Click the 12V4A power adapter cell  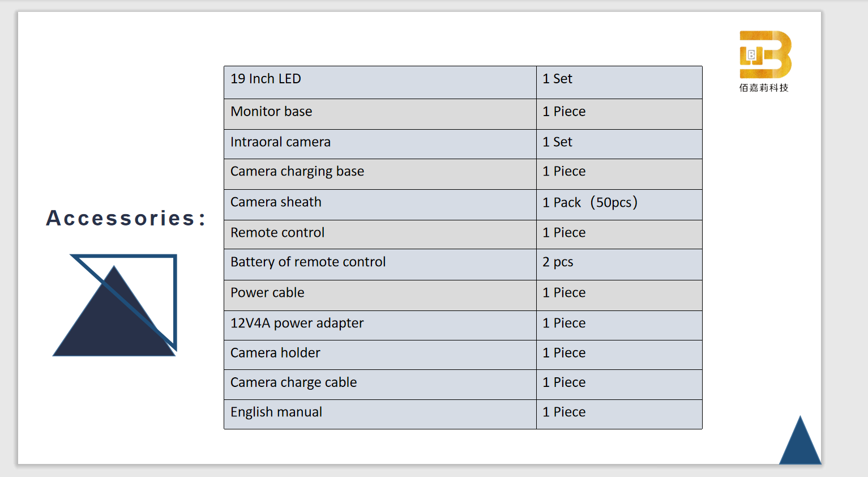coord(380,326)
